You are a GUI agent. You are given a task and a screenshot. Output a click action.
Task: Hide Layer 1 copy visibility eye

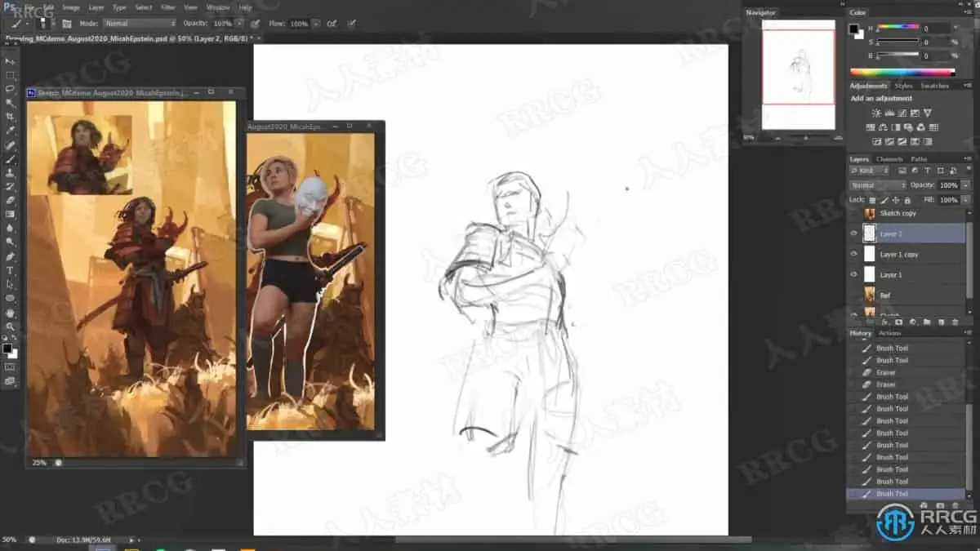pos(854,254)
